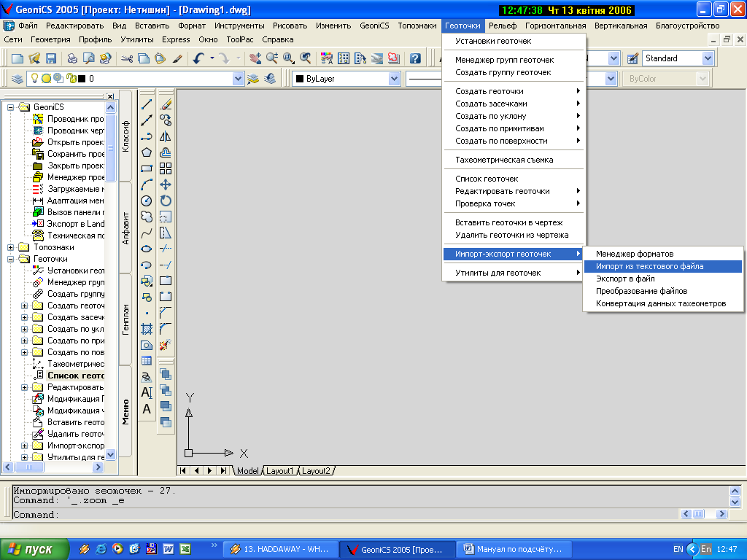Click the Zoom realtime magnifier icon
The height and width of the screenshot is (560, 747).
(272, 58)
